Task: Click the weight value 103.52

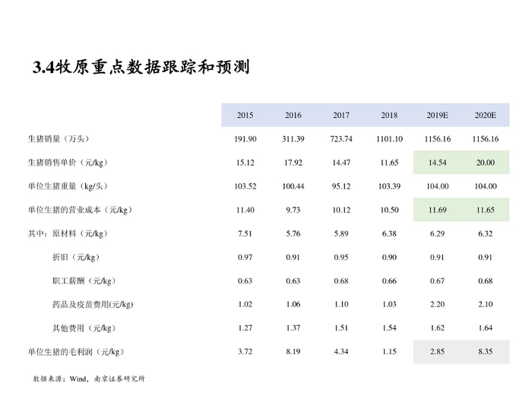Action: (x=245, y=186)
